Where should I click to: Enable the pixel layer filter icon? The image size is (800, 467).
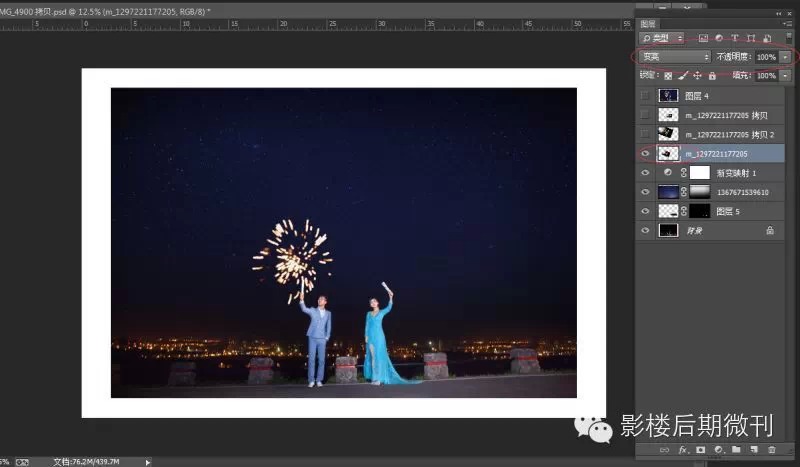tap(703, 38)
